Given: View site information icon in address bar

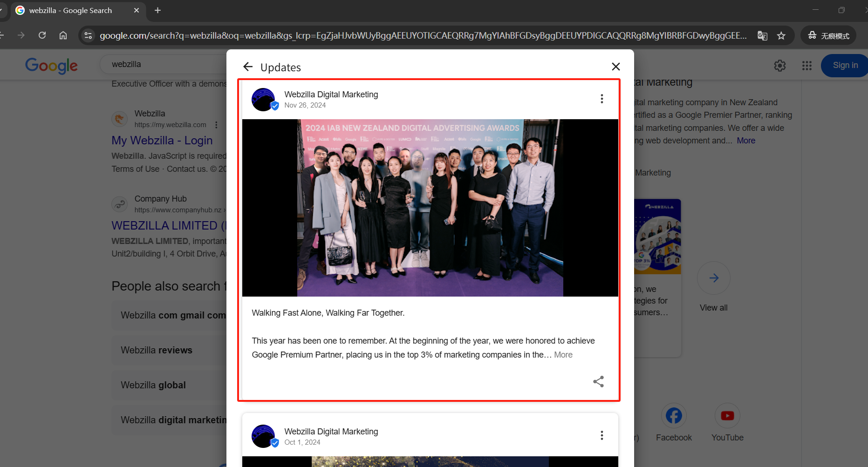Looking at the screenshot, I should tap(88, 35).
